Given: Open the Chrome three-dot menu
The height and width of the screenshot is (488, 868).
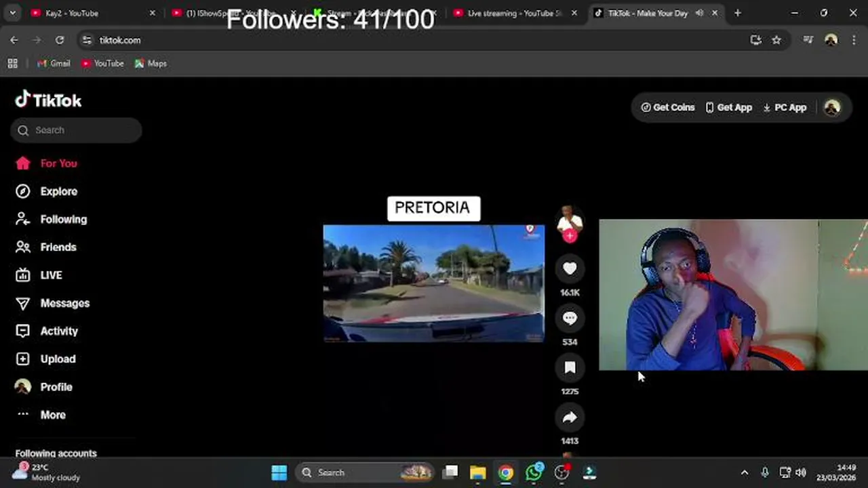Looking at the screenshot, I should pyautogui.click(x=854, y=40).
